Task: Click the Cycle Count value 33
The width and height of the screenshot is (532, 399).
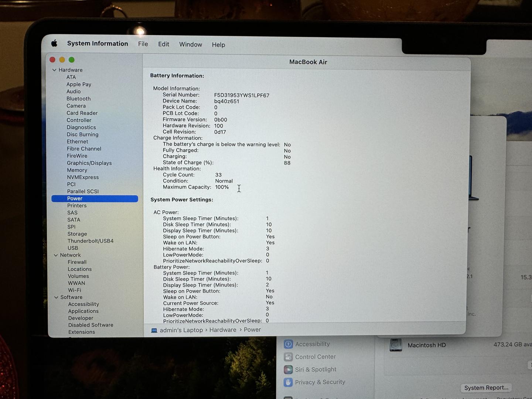Action: 218,175
